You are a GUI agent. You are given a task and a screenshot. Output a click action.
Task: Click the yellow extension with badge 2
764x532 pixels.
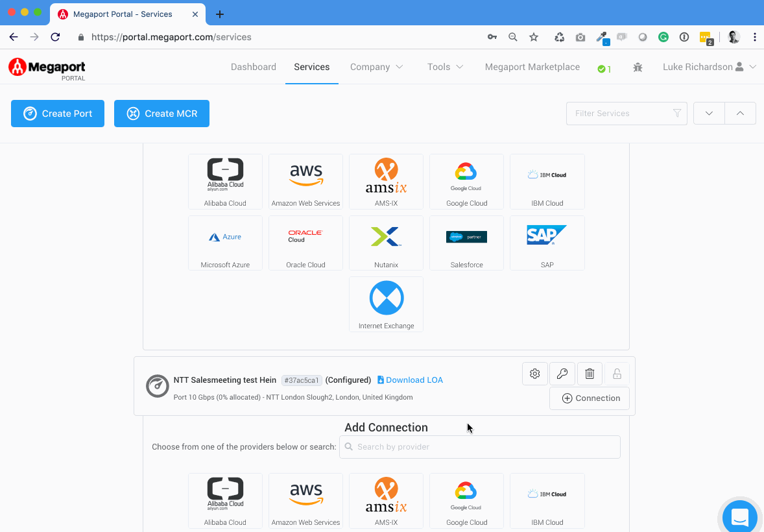coord(706,38)
